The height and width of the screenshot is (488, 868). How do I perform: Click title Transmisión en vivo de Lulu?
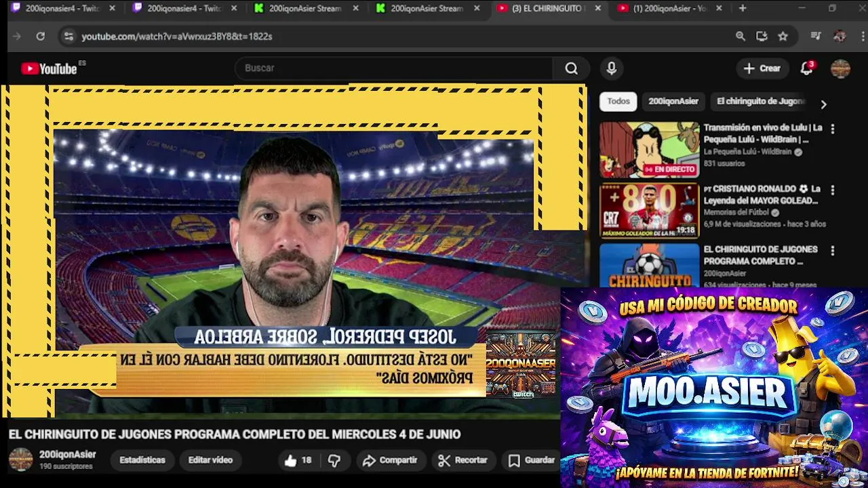click(x=762, y=133)
